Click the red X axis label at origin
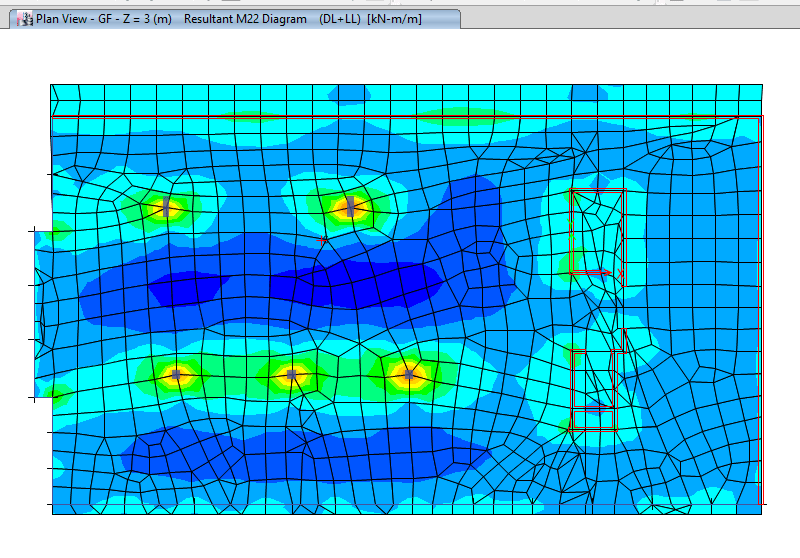This screenshot has width=800, height=558. point(620,274)
